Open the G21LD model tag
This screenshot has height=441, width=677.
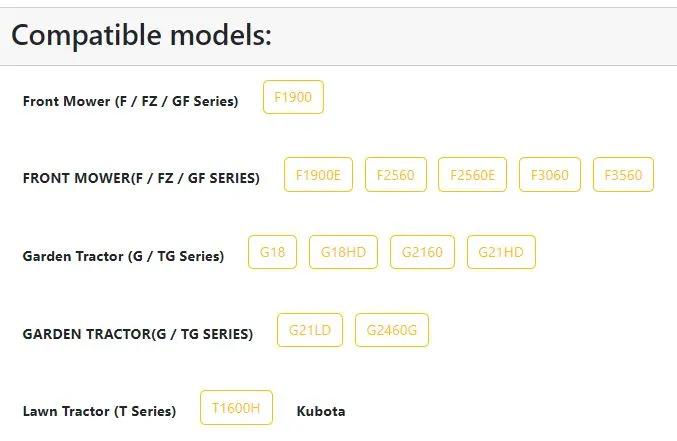pyautogui.click(x=310, y=330)
